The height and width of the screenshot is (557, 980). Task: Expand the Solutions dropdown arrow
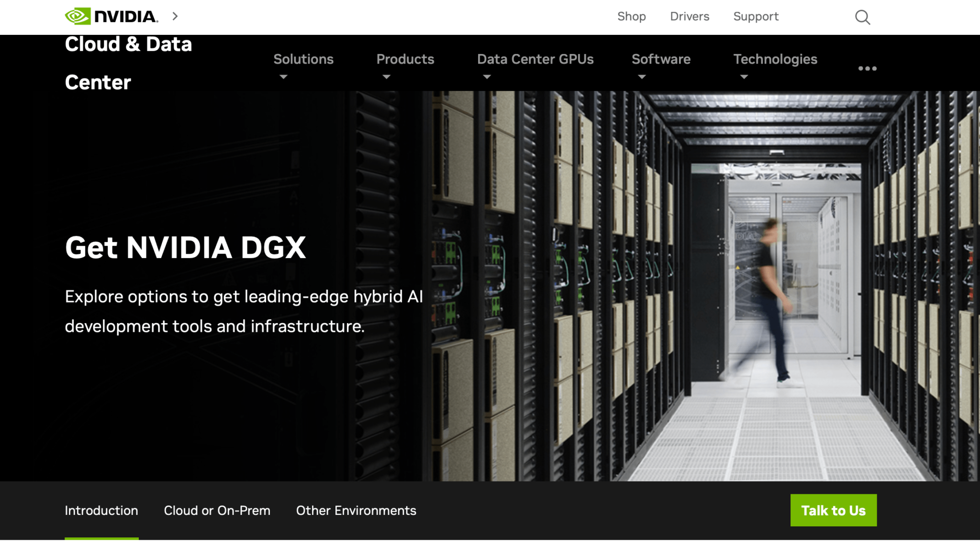point(283,77)
